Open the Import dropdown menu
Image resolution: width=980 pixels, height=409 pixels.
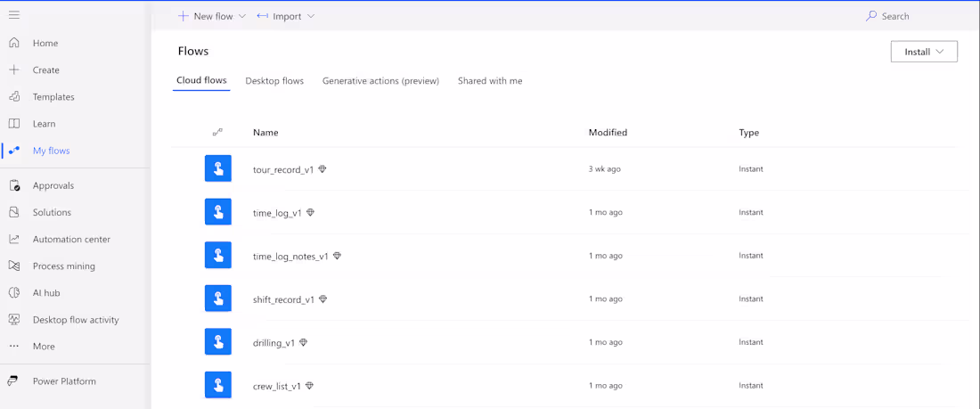[311, 16]
